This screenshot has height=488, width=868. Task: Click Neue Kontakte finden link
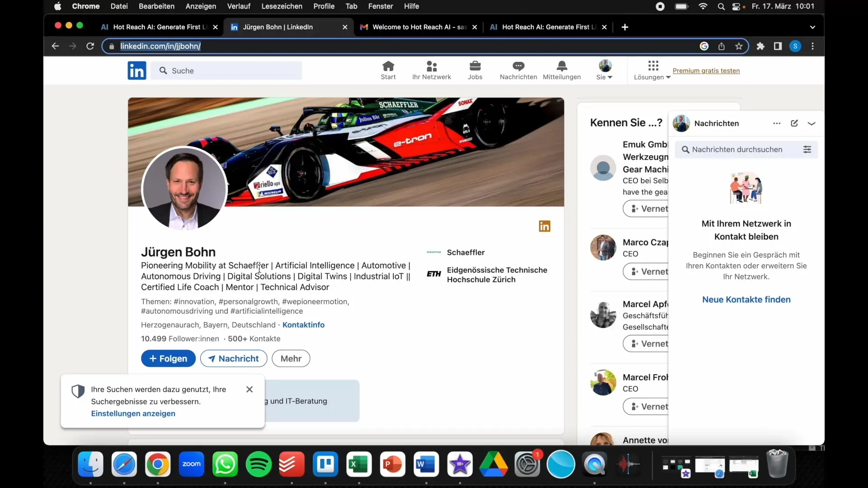point(746,300)
